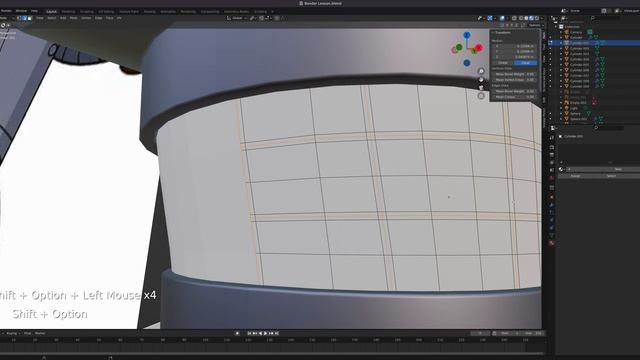
Task: Open World properties tab
Action: [552, 178]
